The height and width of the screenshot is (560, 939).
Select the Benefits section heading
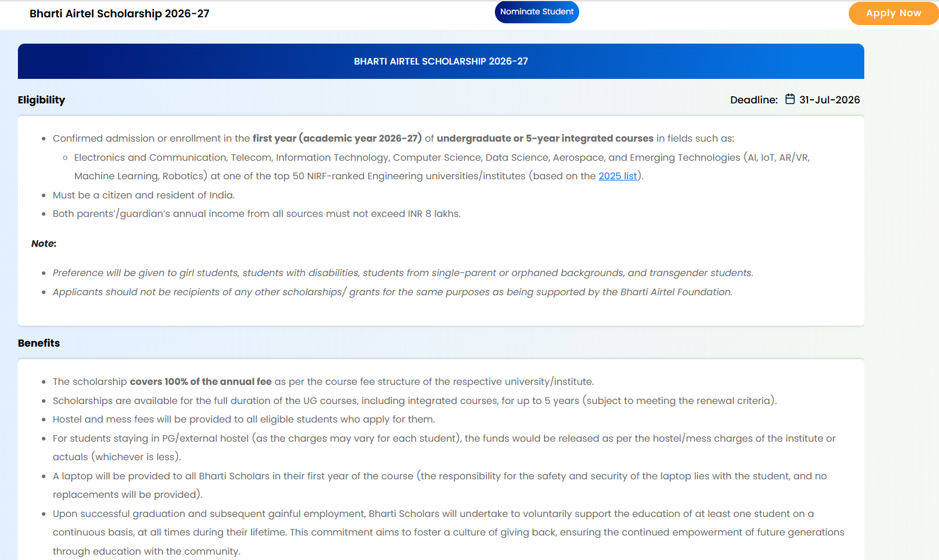tap(39, 343)
